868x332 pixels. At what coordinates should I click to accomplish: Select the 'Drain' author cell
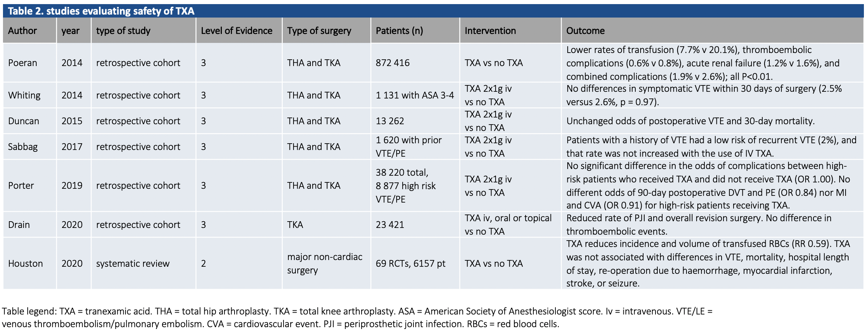point(19,225)
